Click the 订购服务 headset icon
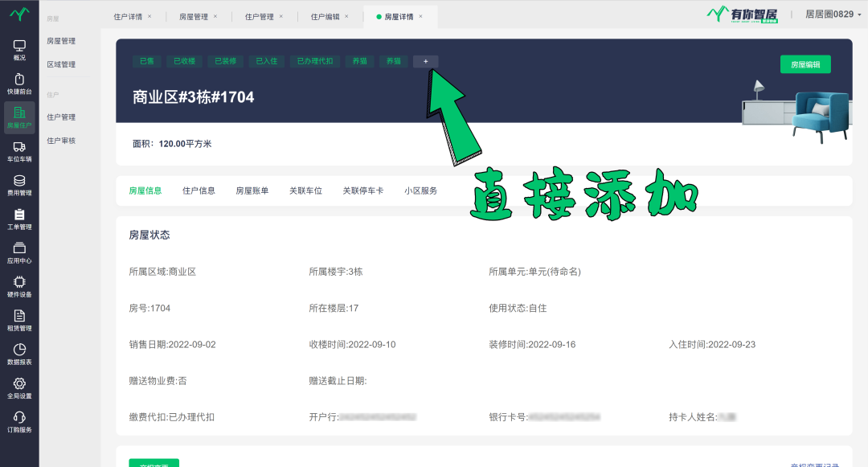The image size is (868, 467). 19,421
